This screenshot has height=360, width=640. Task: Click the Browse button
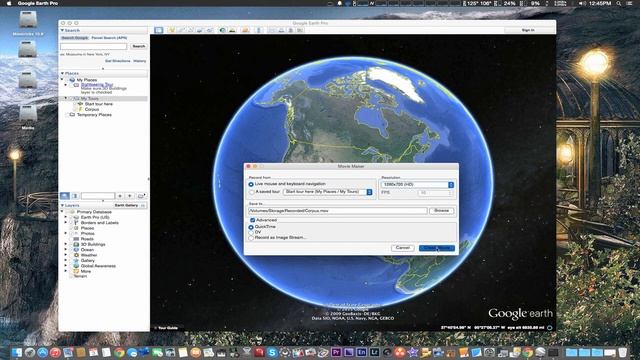(441, 211)
